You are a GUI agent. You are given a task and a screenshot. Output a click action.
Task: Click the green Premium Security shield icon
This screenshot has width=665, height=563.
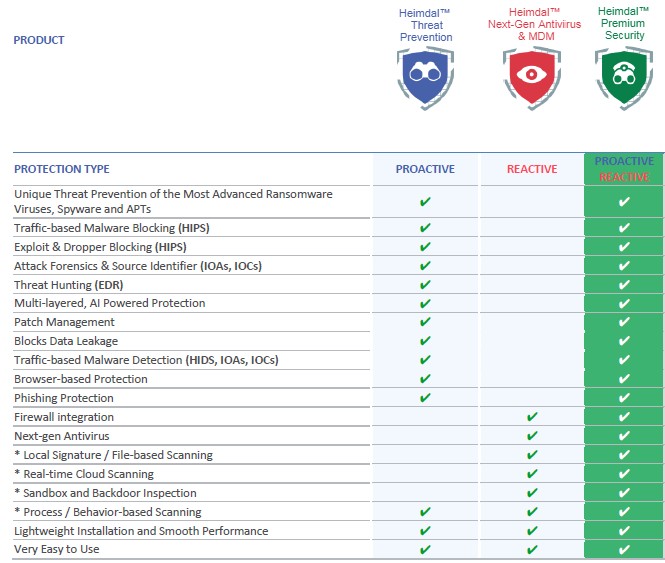624,78
